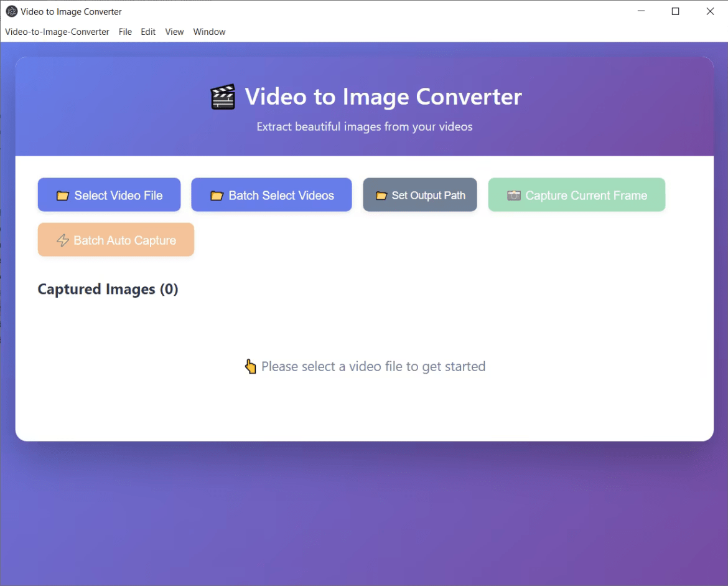
Task: Open the View menu
Action: (174, 32)
